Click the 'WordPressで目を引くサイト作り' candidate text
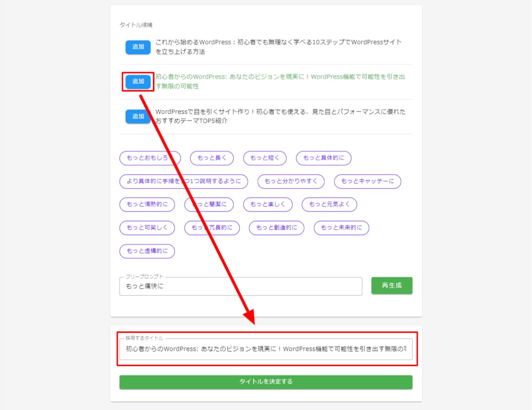Image resolution: width=532 pixels, height=410 pixels. (x=280, y=116)
